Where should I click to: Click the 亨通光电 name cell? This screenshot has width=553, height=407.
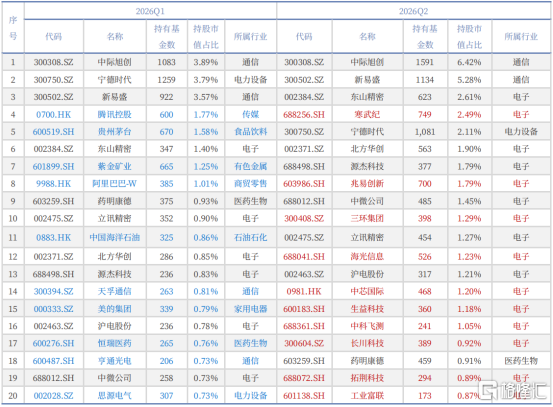(x=115, y=361)
